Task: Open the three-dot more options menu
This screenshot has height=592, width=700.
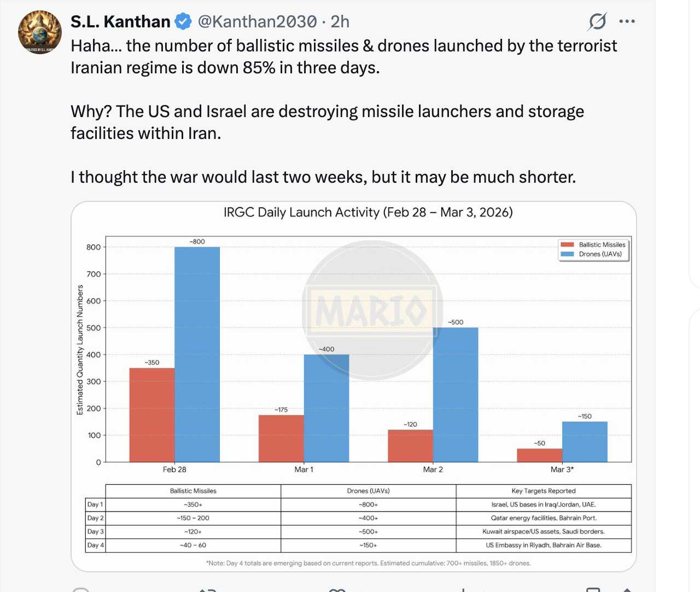Action: (627, 22)
